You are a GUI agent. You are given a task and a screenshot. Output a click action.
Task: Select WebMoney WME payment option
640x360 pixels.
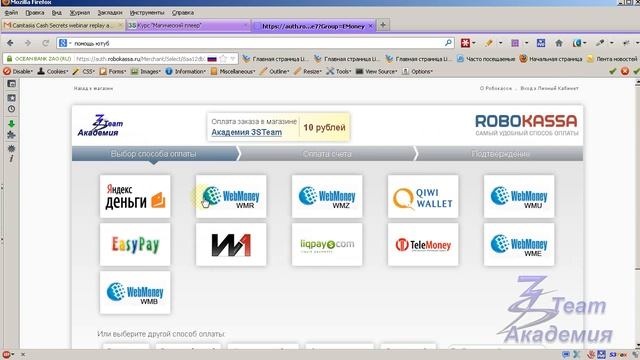pos(519,244)
